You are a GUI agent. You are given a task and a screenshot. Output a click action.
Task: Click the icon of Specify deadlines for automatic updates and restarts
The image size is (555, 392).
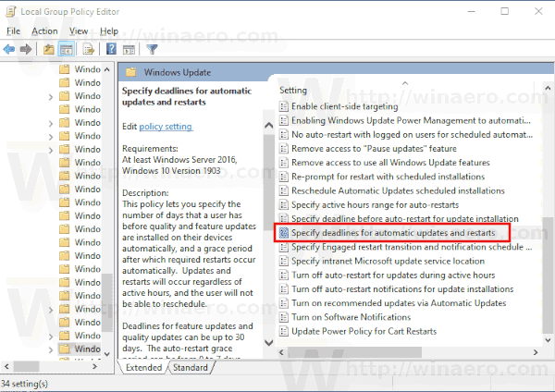[x=284, y=232]
